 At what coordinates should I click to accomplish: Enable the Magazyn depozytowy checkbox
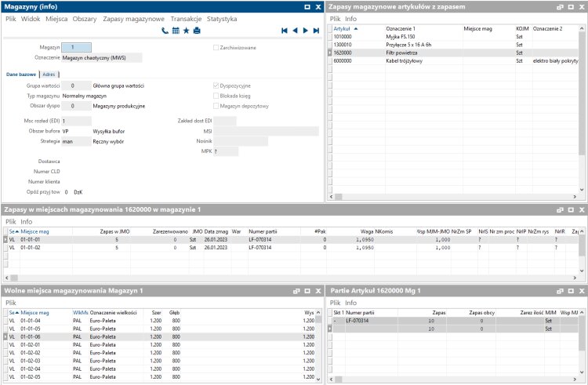click(216, 106)
